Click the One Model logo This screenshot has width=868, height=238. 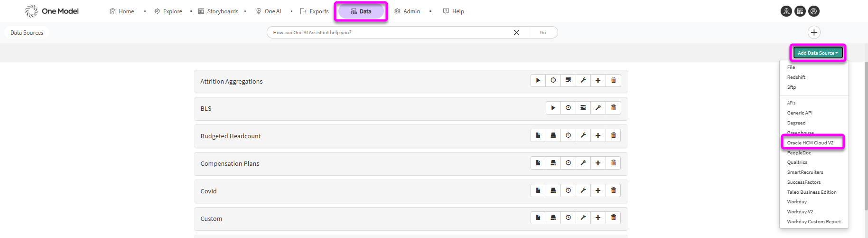click(52, 11)
